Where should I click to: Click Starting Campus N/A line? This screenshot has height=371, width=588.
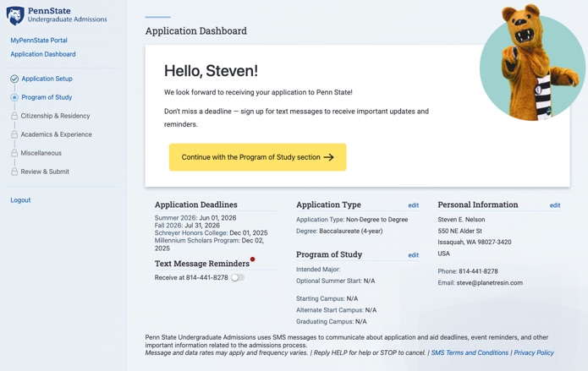click(327, 298)
